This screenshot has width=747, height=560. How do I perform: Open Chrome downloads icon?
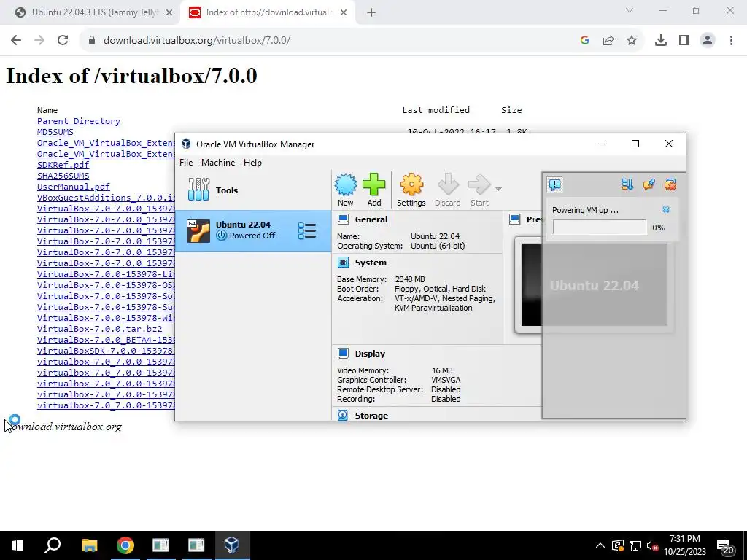point(661,41)
